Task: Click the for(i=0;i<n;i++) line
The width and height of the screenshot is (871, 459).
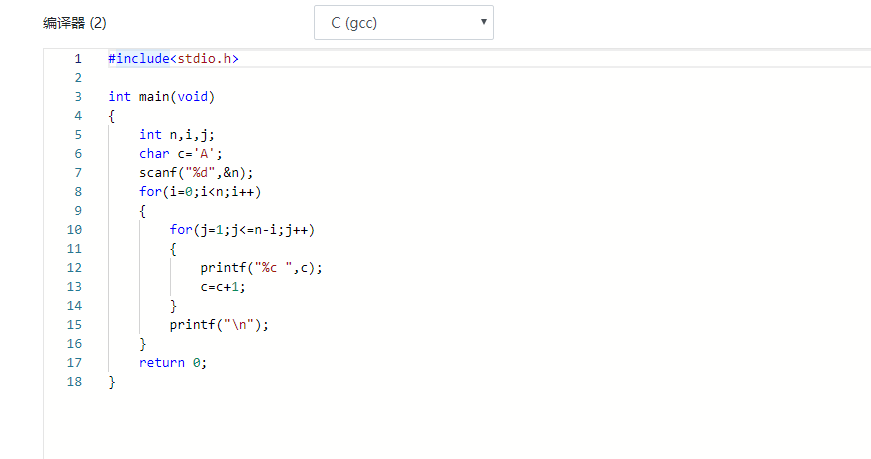Action: pos(200,192)
